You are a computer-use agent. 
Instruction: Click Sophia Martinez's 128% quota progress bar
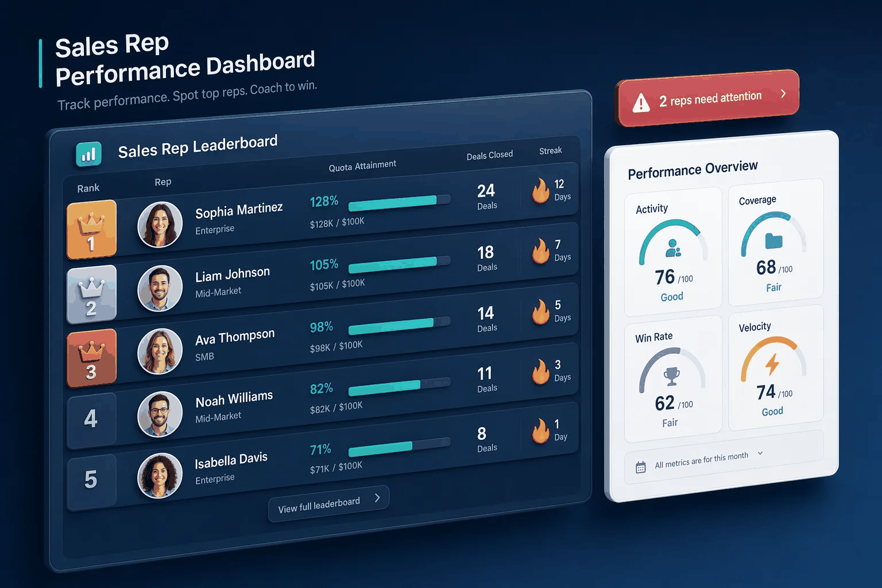tap(399, 202)
